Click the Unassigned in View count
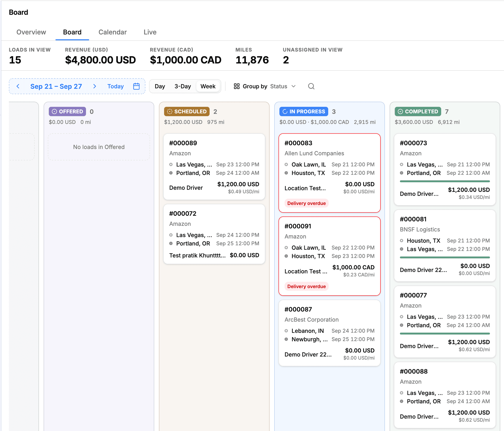Image resolution: width=504 pixels, height=431 pixels. click(286, 60)
